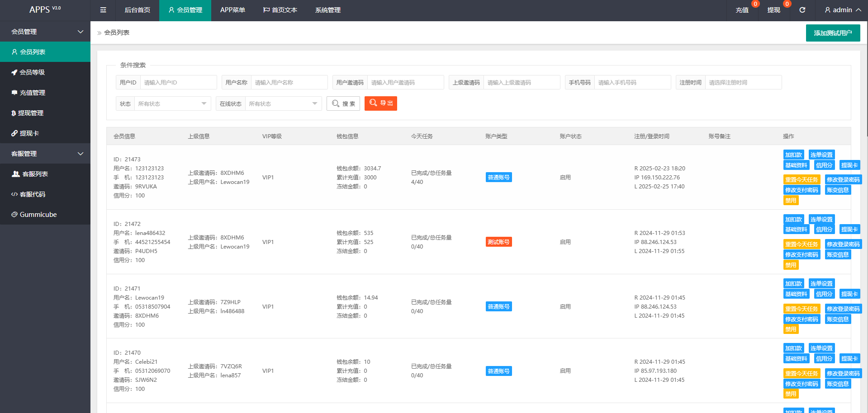Click the 用户ID input field

coord(179,83)
